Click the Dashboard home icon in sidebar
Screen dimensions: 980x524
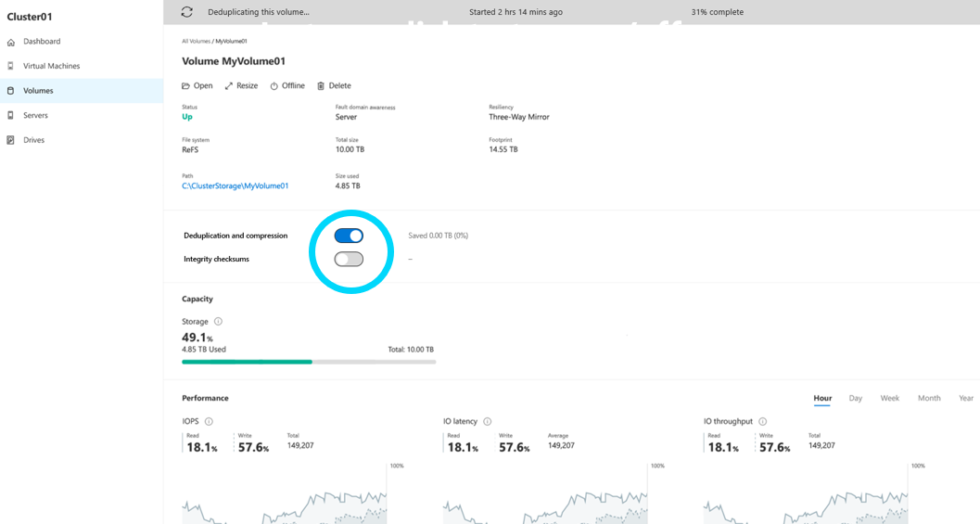pos(10,42)
